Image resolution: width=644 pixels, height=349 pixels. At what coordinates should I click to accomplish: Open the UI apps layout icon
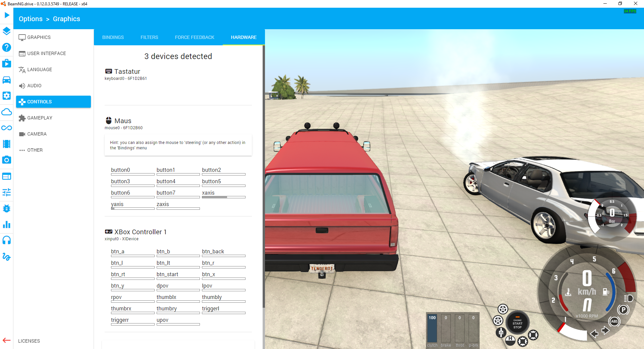(7, 176)
